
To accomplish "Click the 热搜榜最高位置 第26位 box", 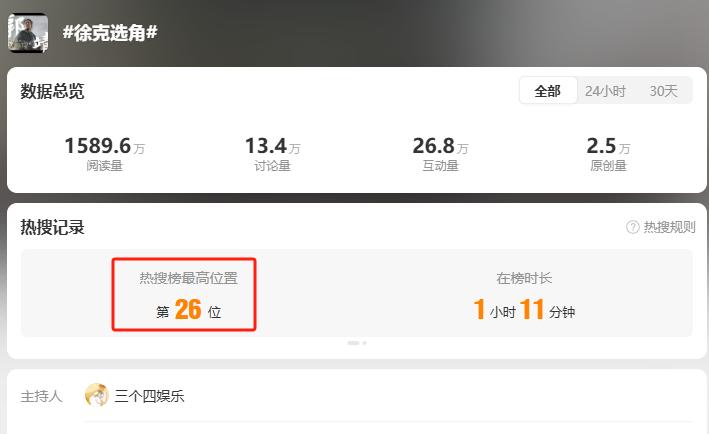I will tap(184, 294).
